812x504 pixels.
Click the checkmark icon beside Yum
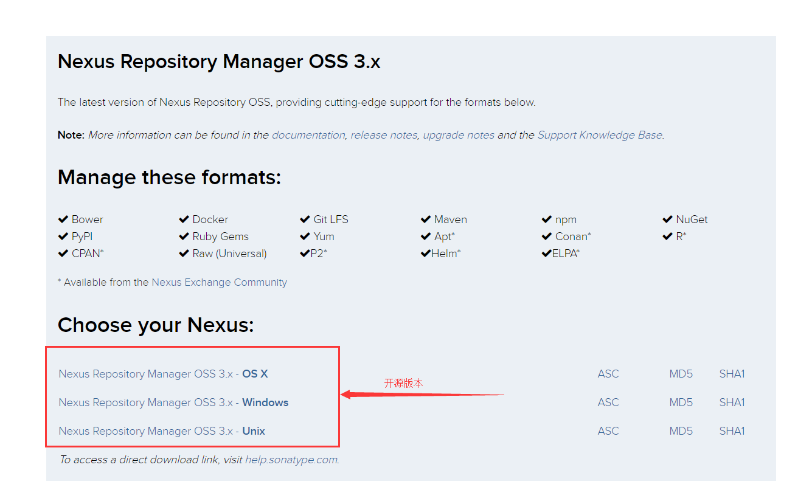[x=305, y=236]
